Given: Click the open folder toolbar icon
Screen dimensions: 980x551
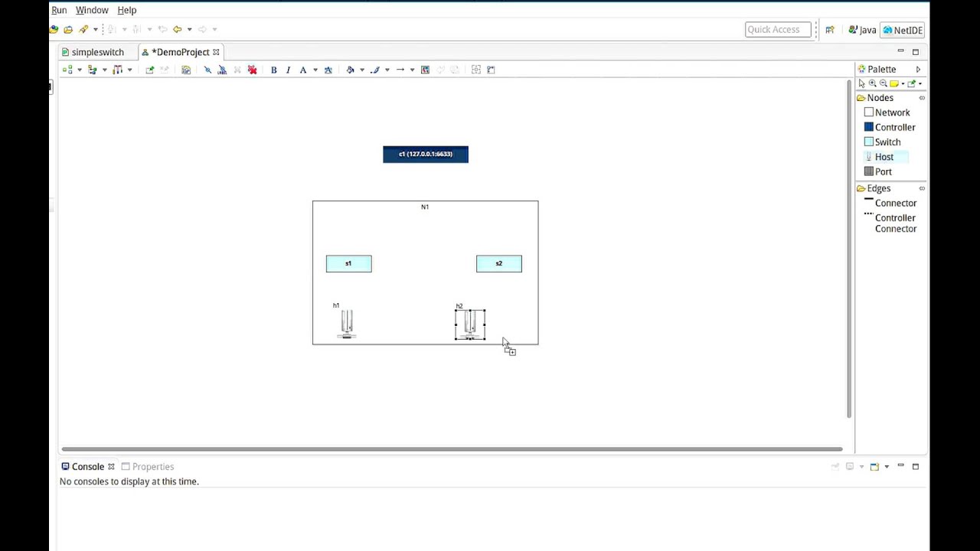Looking at the screenshot, I should click(68, 29).
